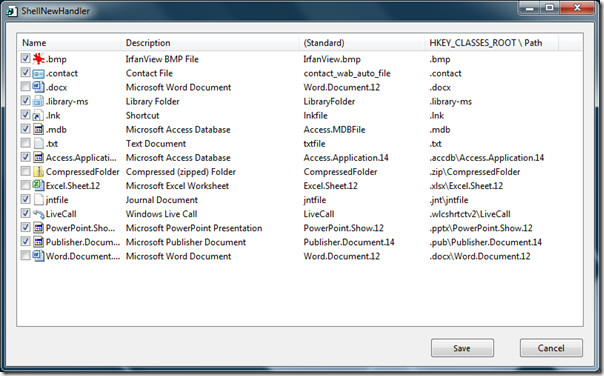Uncheck the .contact checkbox

coord(25,72)
